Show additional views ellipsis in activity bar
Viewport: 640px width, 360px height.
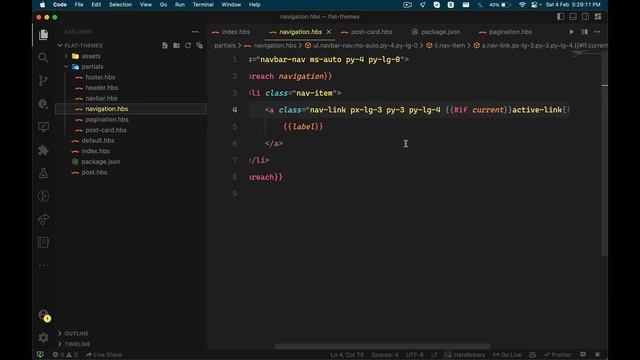pos(43,265)
